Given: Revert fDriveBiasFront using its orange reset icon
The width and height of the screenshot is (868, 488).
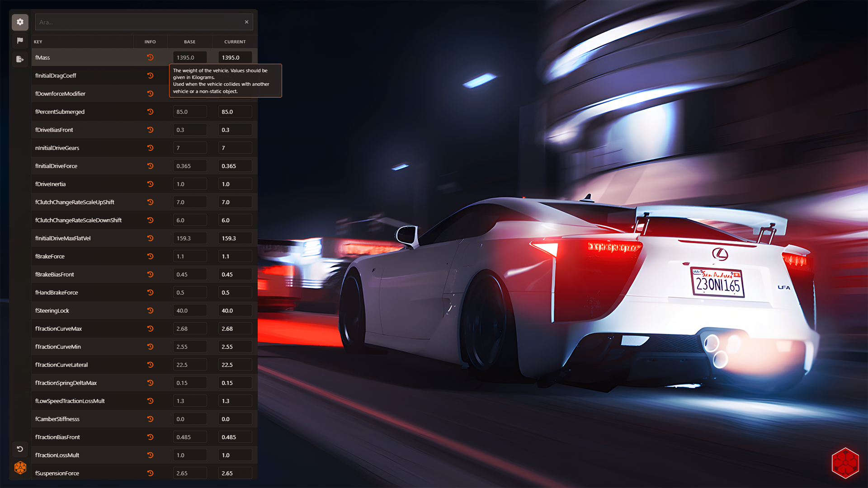Looking at the screenshot, I should click(x=151, y=130).
